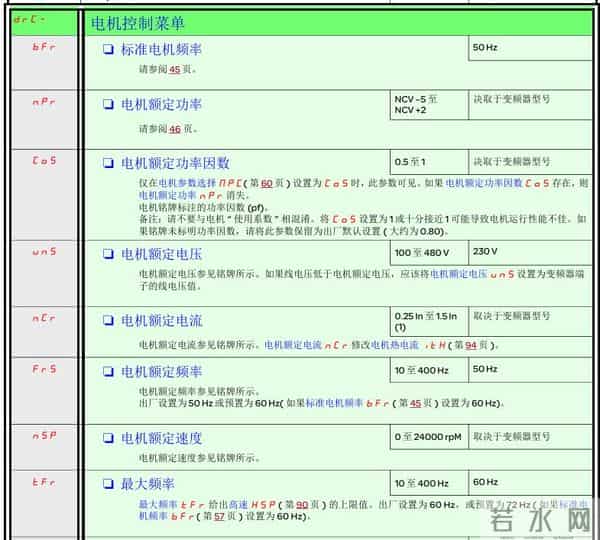Screen dimensions: 600x540
Task: Tick the square bullet beside 电机额定频率
Action: (x=108, y=372)
